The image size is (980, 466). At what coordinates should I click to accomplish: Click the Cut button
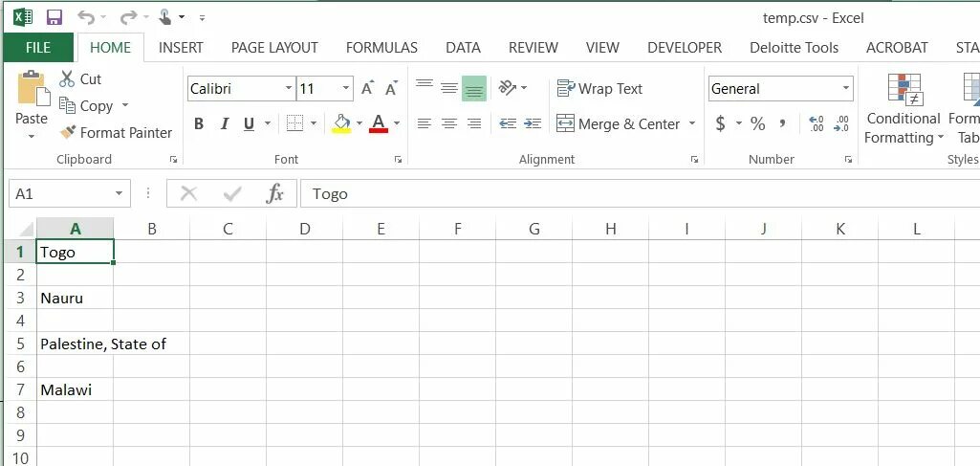coord(80,78)
